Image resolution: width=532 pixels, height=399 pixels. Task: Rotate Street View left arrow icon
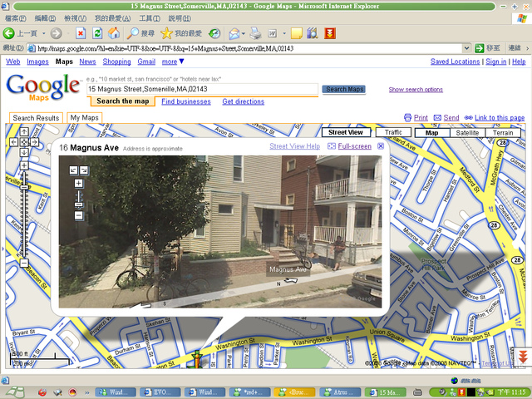point(74,170)
